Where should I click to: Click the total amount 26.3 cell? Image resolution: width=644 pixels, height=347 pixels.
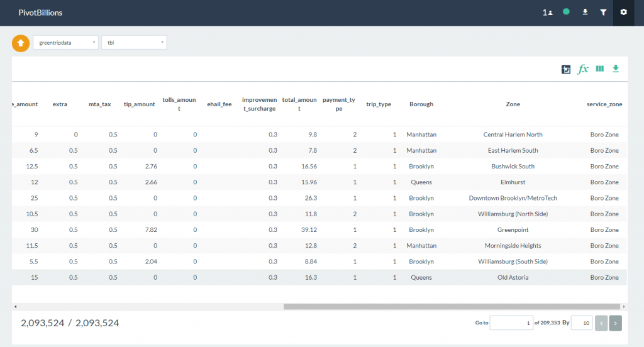(311, 199)
